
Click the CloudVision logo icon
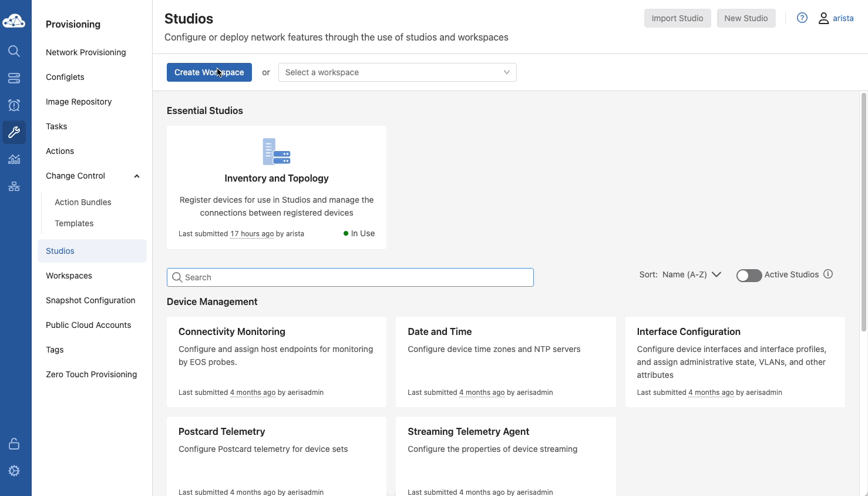(14, 21)
